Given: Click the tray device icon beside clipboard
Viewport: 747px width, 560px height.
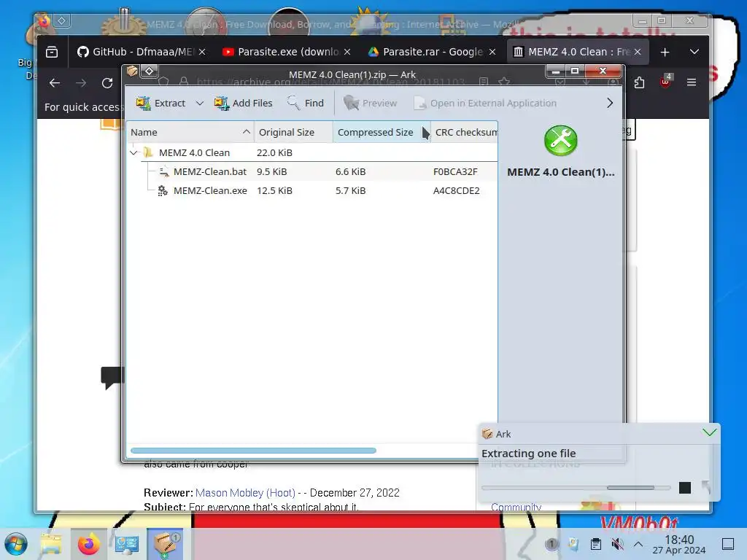Looking at the screenshot, I should 574,544.
